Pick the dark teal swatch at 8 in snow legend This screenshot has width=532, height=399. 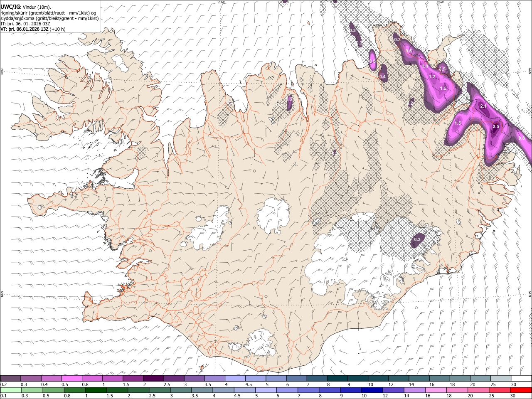(337, 378)
